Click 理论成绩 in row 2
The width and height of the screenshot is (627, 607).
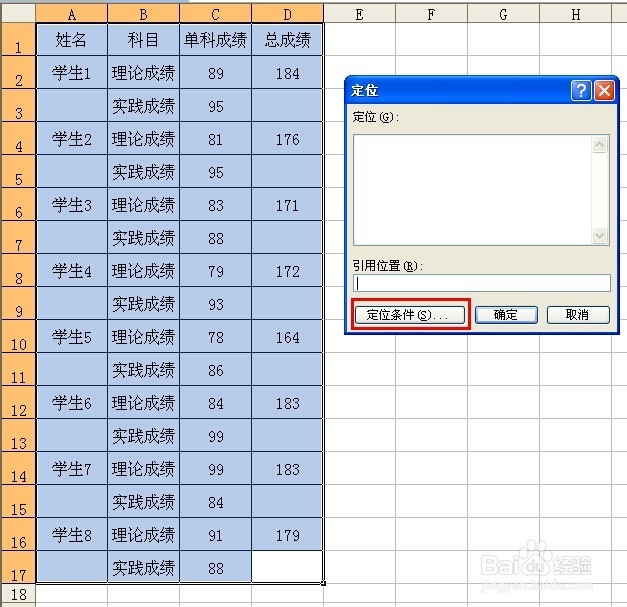[x=144, y=72]
